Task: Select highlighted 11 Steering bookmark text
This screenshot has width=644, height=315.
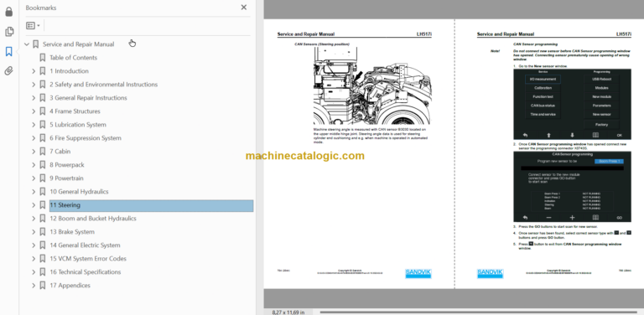Action: pyautogui.click(x=65, y=205)
